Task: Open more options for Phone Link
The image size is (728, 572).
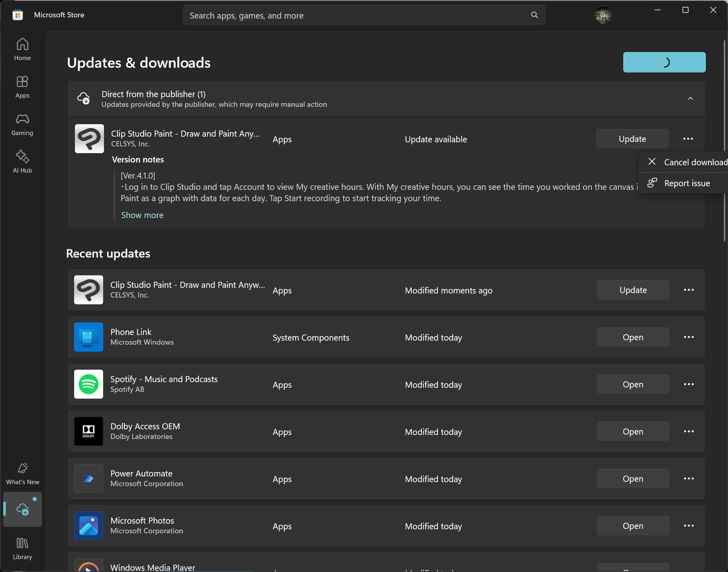Action: 689,337
